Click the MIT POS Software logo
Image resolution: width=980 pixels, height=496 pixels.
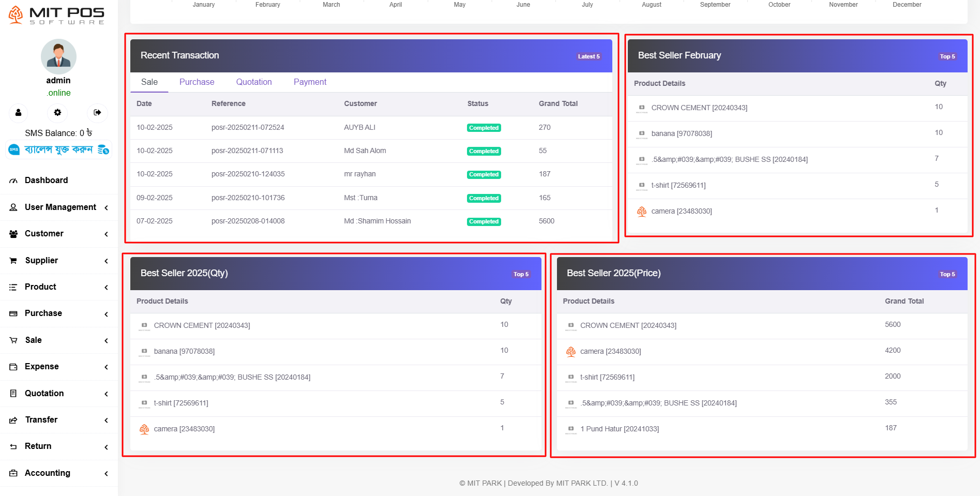point(57,15)
